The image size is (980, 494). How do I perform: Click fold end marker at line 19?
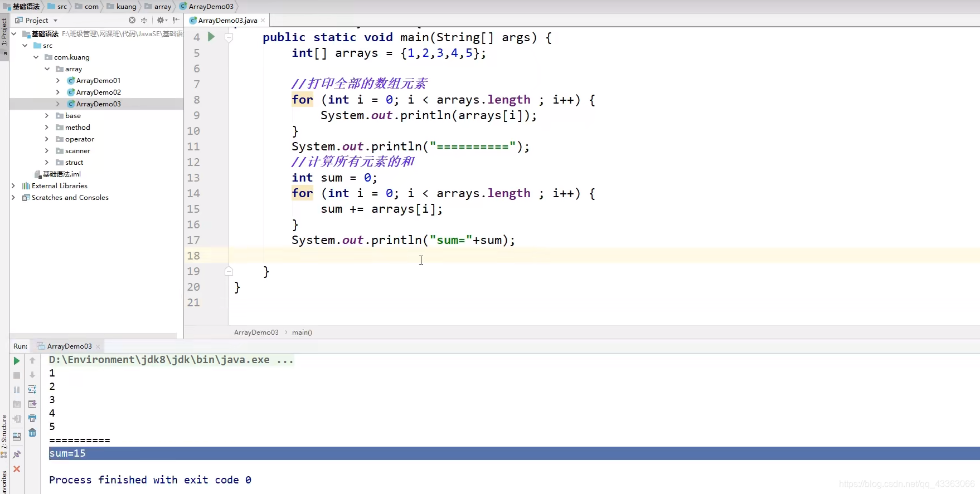coord(229,271)
